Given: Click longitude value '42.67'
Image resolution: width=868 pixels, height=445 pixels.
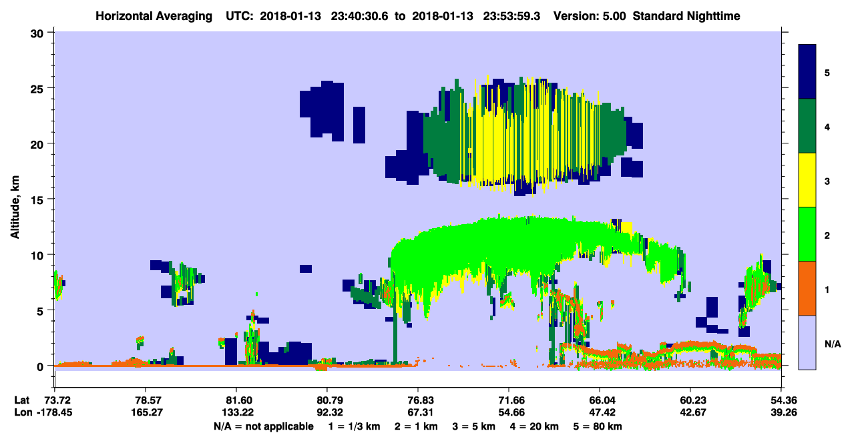Looking at the screenshot, I should coord(690,412).
